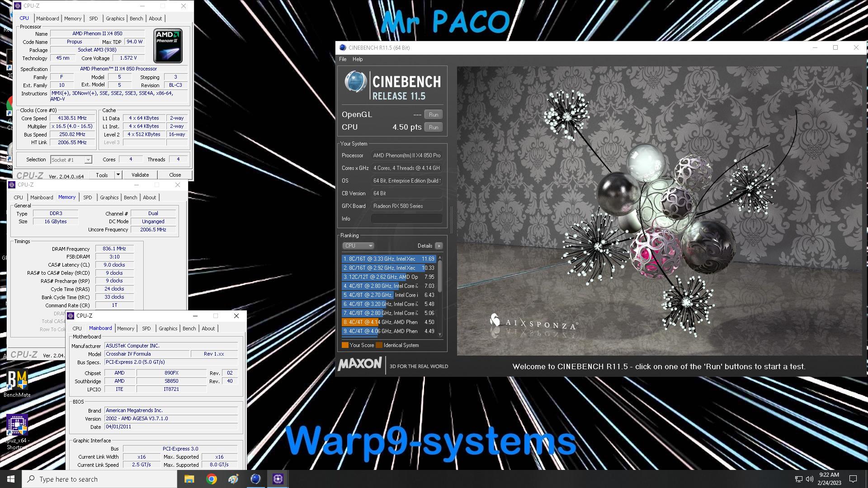This screenshot has width=868, height=488.
Task: Select Memory tab in the Mainboard CPU-Z window
Action: [126, 328]
